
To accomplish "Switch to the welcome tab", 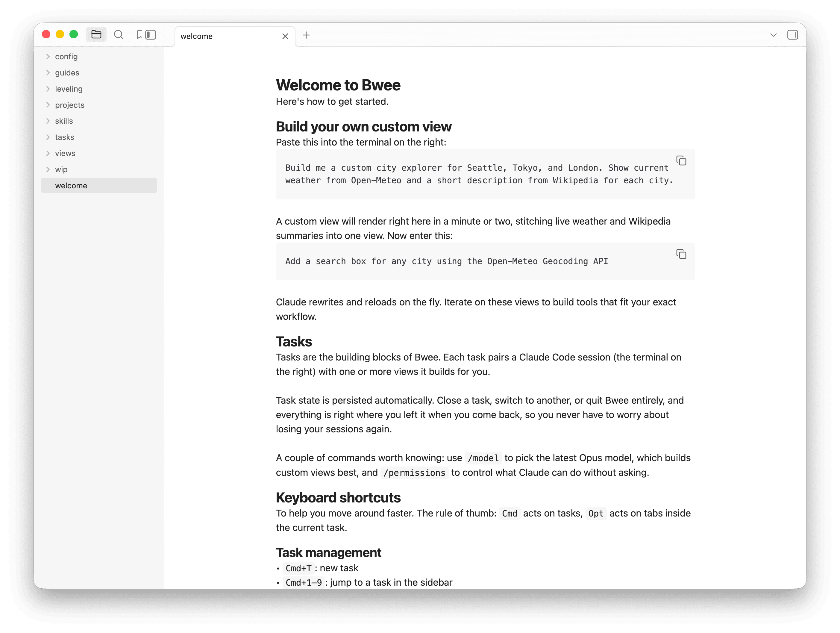I will (x=228, y=36).
